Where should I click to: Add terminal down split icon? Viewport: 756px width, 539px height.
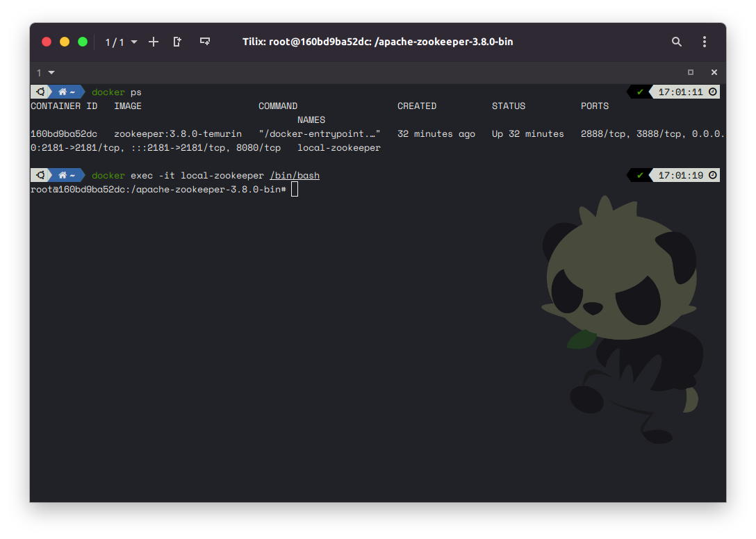click(205, 42)
